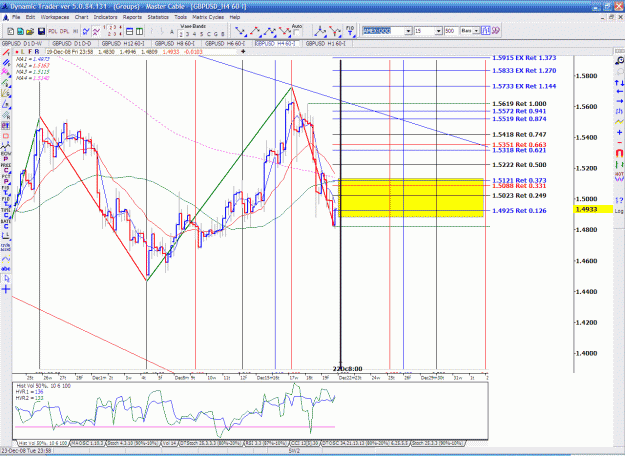The width and height of the screenshot is (625, 456).
Task: Click the red fork projection tool icon
Action: pyautogui.click(x=335, y=31)
